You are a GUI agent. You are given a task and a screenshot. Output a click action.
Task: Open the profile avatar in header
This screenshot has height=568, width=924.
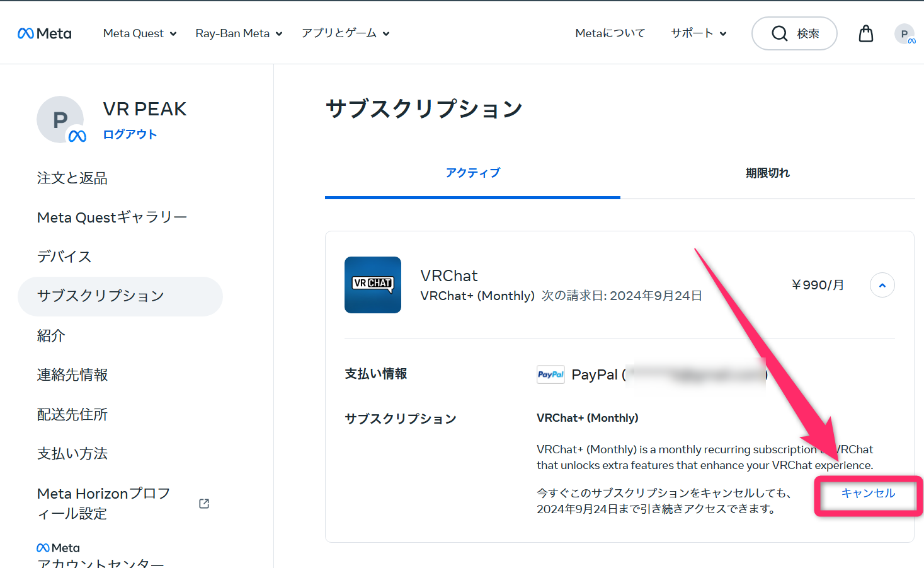904,34
